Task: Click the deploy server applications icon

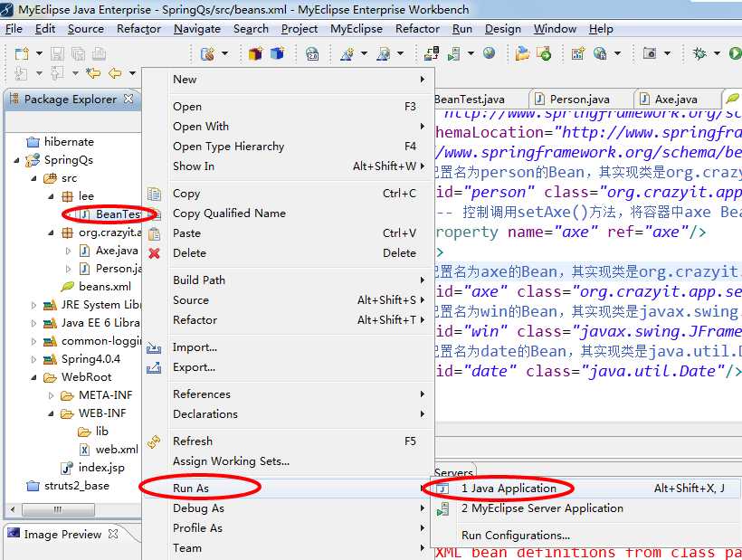Action: pyautogui.click(x=431, y=53)
